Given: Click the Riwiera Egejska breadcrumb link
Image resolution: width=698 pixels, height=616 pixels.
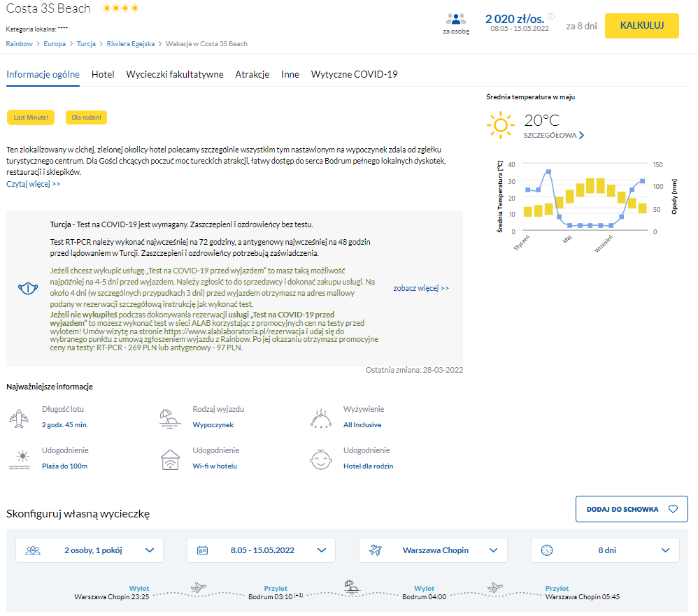Looking at the screenshot, I should (x=130, y=43).
